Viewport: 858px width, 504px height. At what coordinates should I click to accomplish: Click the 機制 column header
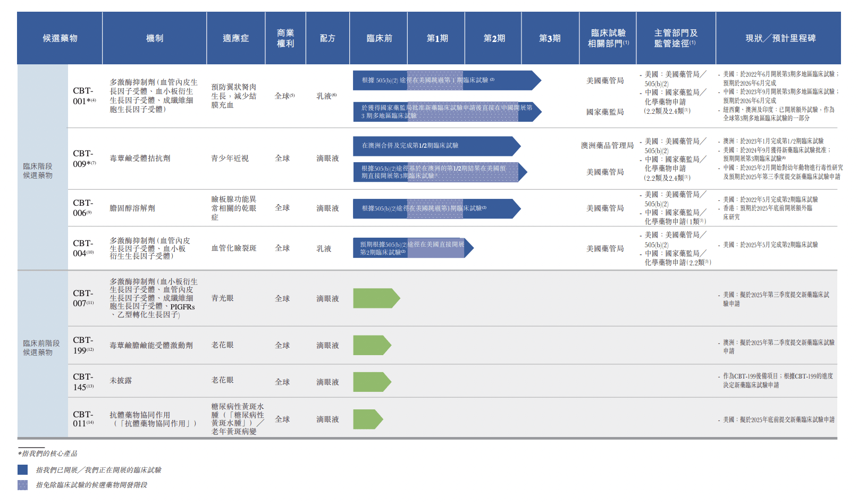pyautogui.click(x=155, y=38)
